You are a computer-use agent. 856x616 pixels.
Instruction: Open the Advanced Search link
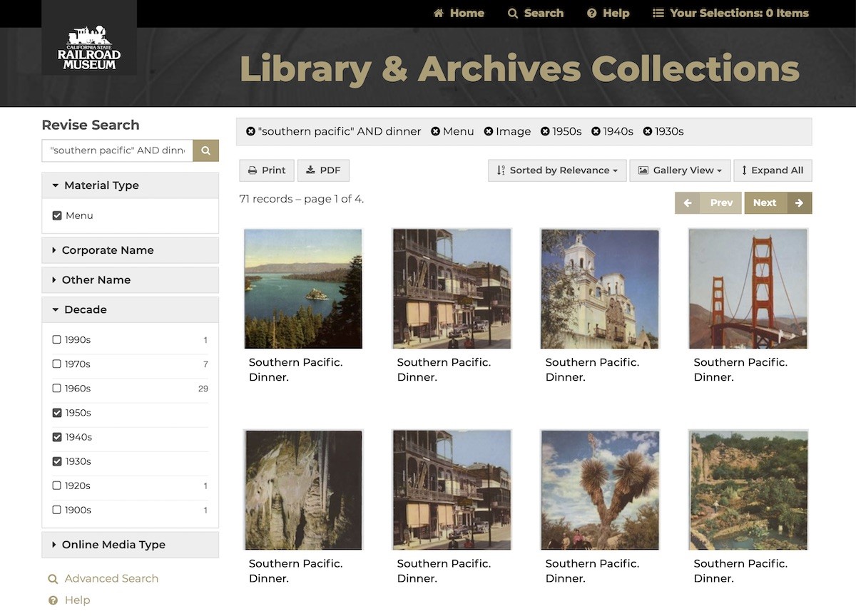coord(111,579)
